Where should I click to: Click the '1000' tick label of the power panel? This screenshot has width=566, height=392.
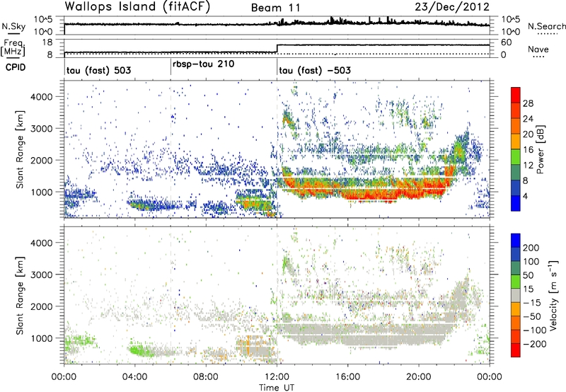41,192
